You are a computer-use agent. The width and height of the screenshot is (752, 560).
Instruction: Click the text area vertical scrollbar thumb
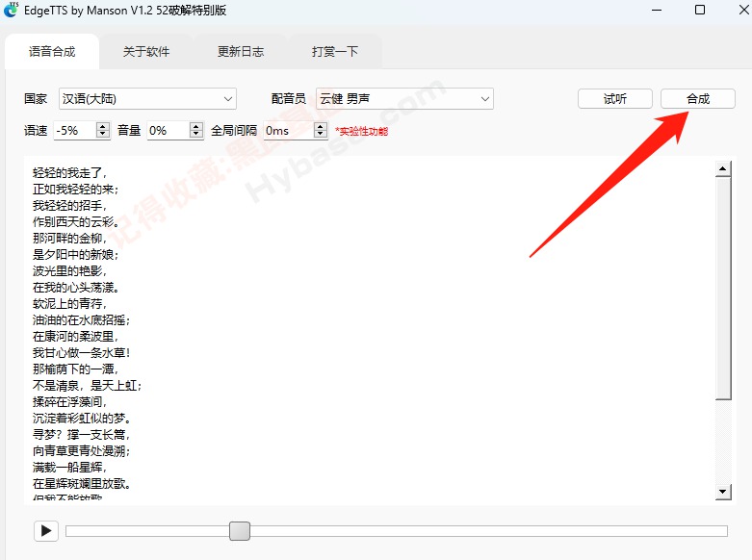click(x=723, y=288)
